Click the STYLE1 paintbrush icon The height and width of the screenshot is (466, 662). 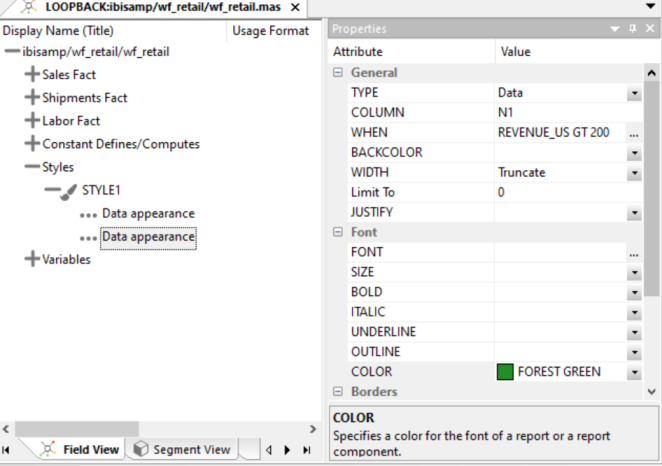pos(70,190)
